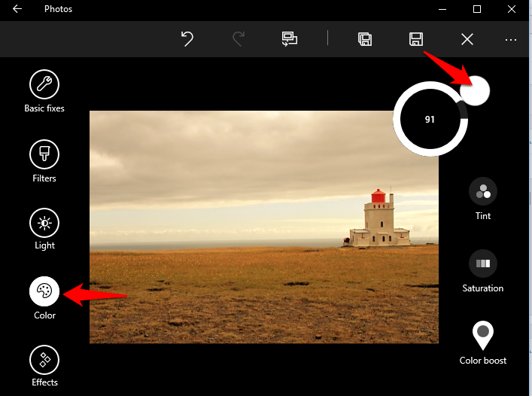The image size is (532, 396).
Task: Minimize the Photos window
Action: pos(442,9)
